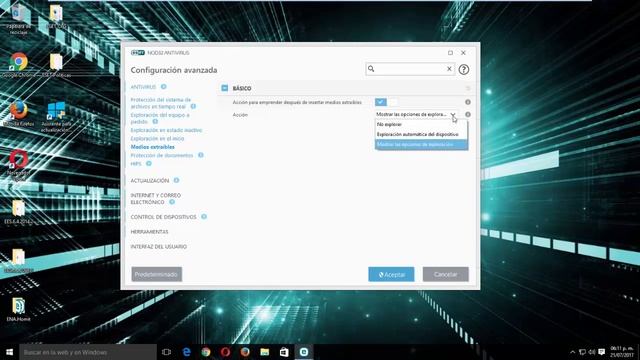Launch Microsoft Edge from the taskbar
The height and width of the screenshot is (360, 640).
(x=187, y=352)
